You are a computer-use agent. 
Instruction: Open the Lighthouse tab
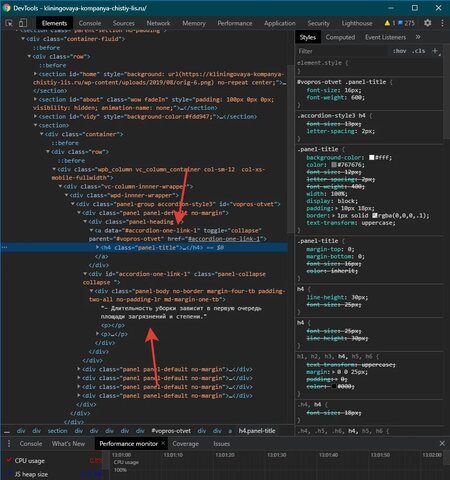(x=357, y=23)
